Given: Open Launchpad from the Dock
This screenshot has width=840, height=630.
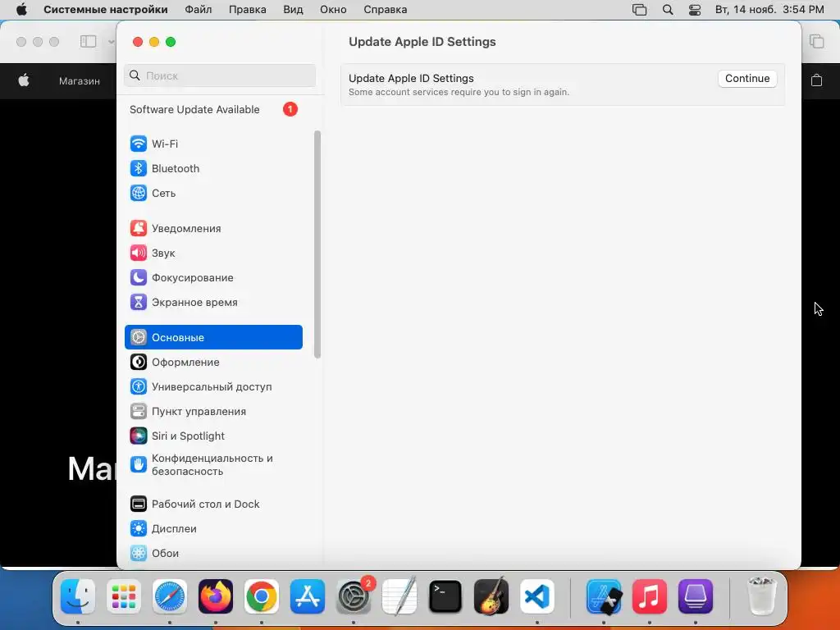Looking at the screenshot, I should [124, 596].
